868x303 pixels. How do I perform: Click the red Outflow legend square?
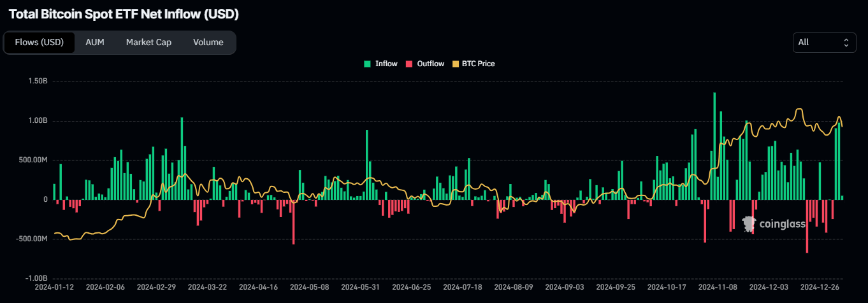[x=409, y=64]
